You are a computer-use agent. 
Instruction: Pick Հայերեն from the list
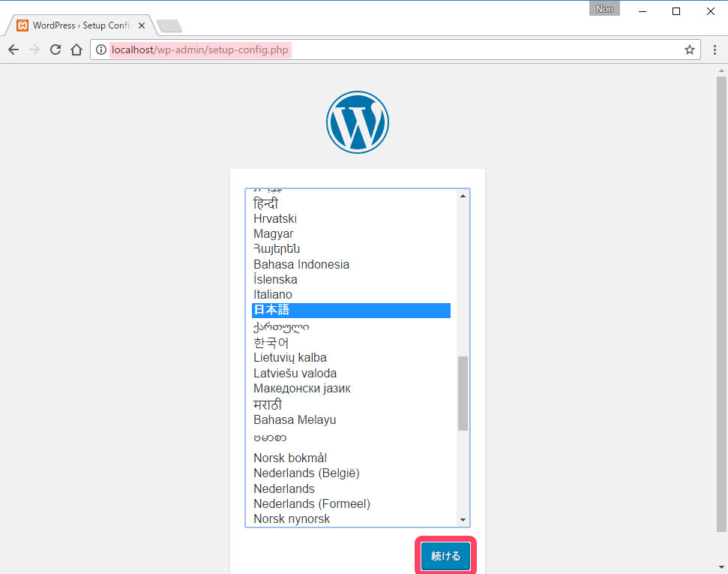click(x=351, y=249)
